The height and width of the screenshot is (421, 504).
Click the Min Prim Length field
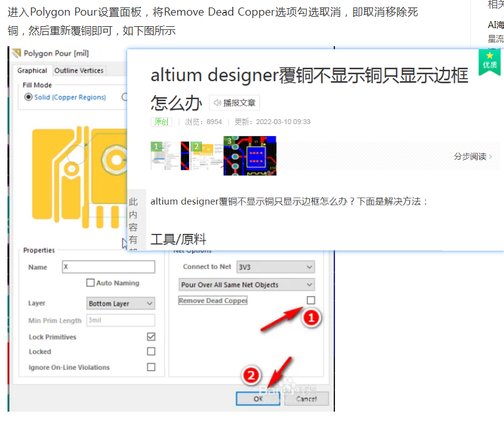coord(120,321)
